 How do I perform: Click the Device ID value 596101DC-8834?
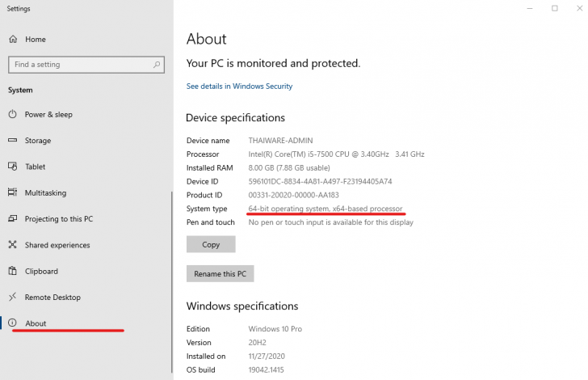click(320, 181)
